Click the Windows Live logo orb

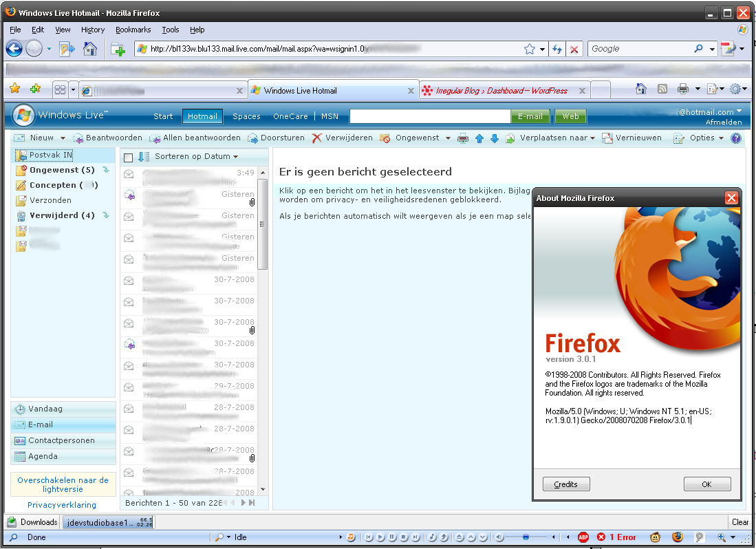pyautogui.click(x=23, y=115)
